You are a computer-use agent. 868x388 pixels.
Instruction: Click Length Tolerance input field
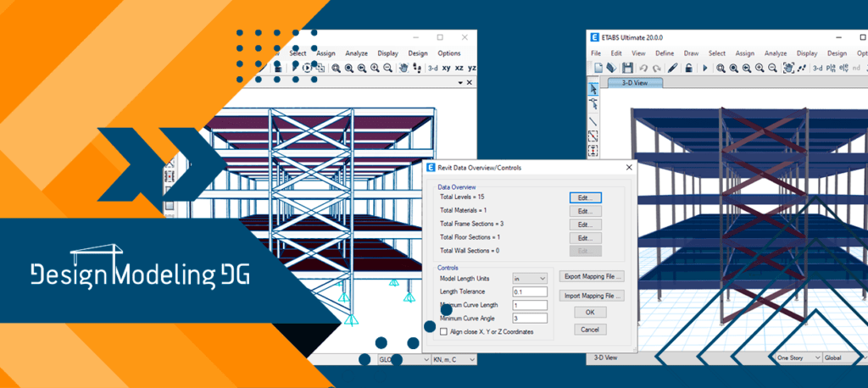point(530,291)
